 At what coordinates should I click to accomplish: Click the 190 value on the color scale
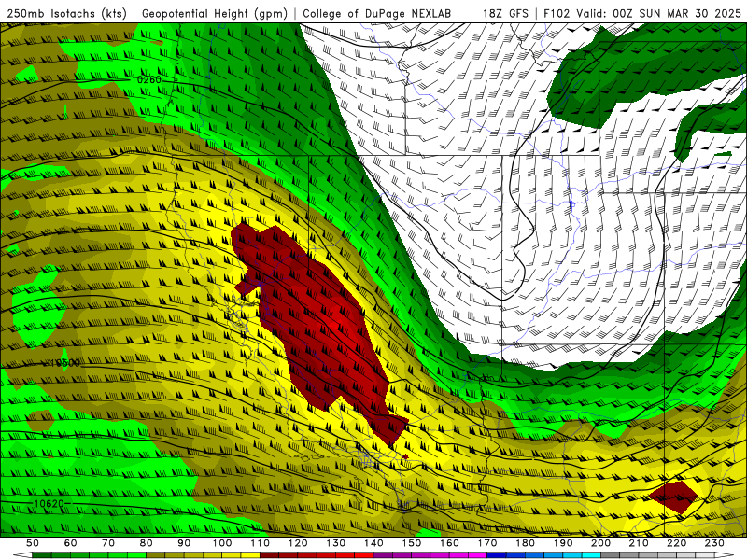[563, 543]
